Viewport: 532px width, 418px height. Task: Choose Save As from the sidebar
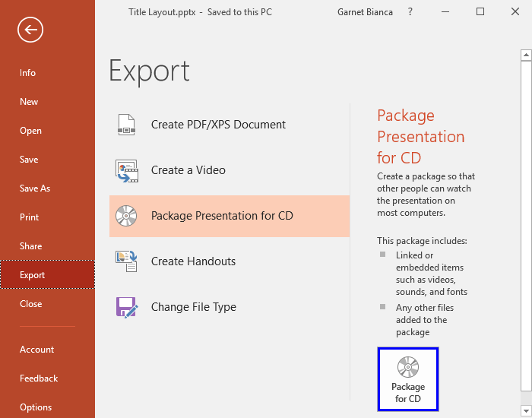34,188
